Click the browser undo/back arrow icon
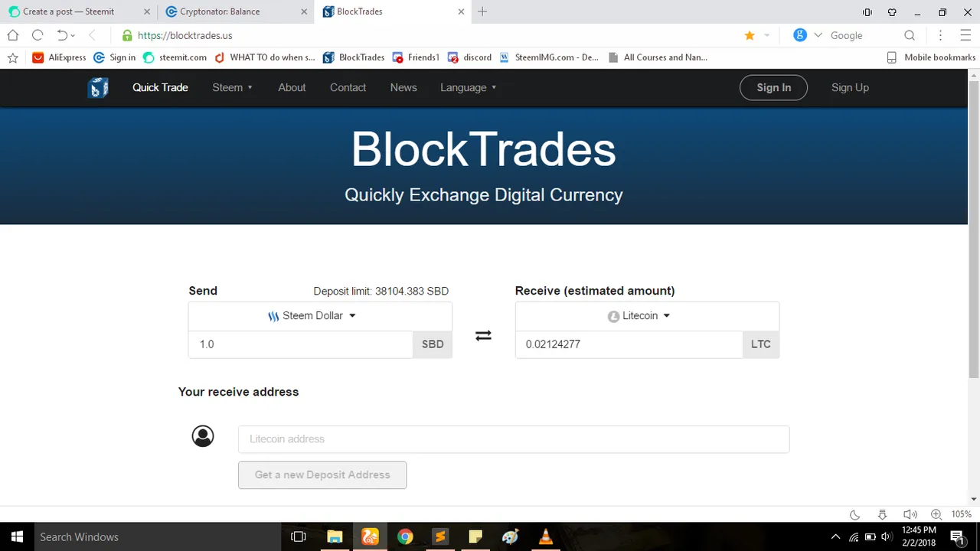 coord(62,35)
